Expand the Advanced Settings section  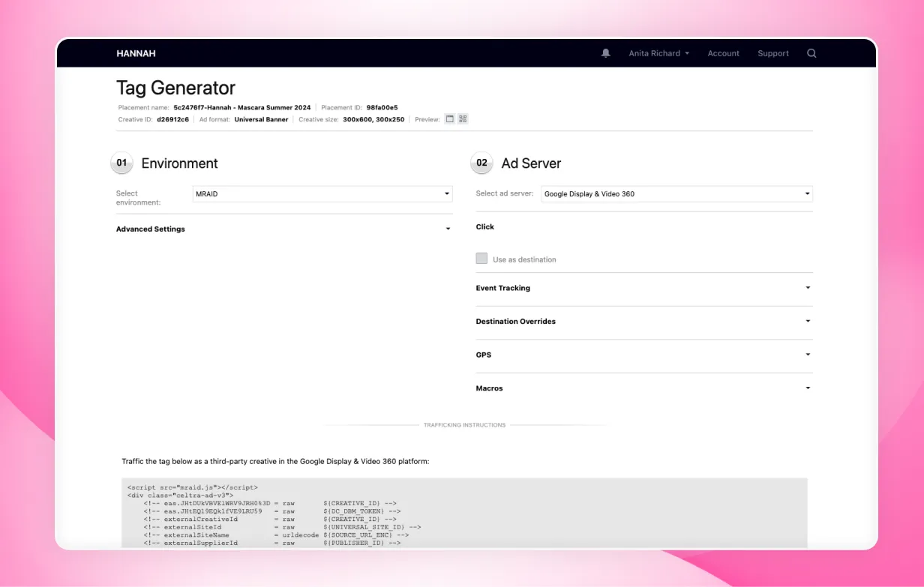click(x=284, y=229)
